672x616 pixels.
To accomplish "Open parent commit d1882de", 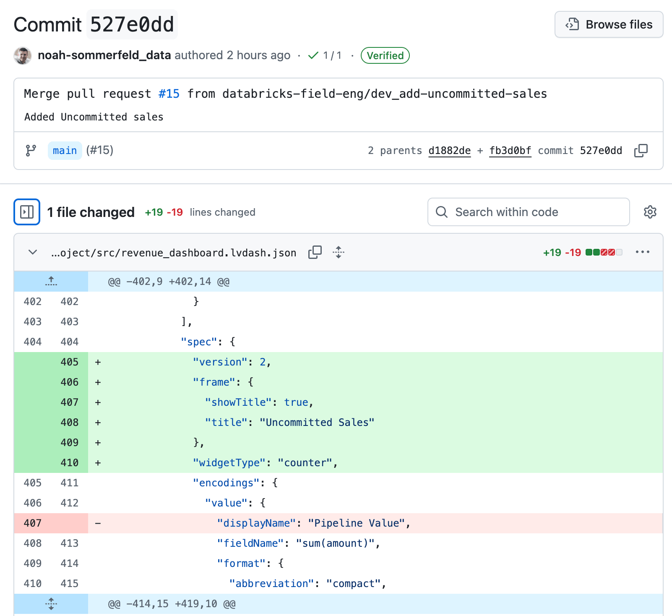I will [449, 151].
